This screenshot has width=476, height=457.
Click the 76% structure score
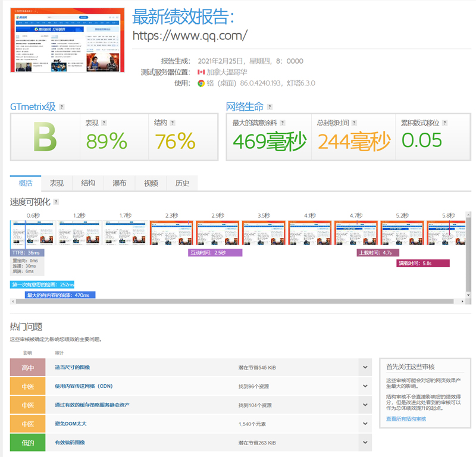pyautogui.click(x=175, y=141)
